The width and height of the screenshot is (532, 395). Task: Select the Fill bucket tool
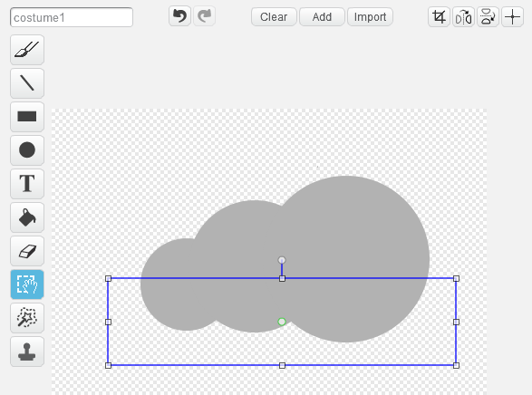[x=27, y=217]
